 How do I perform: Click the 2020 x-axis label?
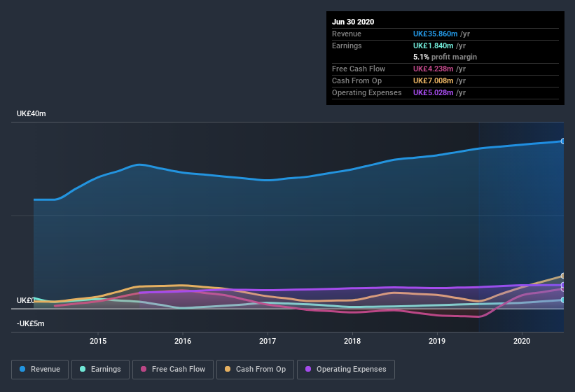[522, 341]
